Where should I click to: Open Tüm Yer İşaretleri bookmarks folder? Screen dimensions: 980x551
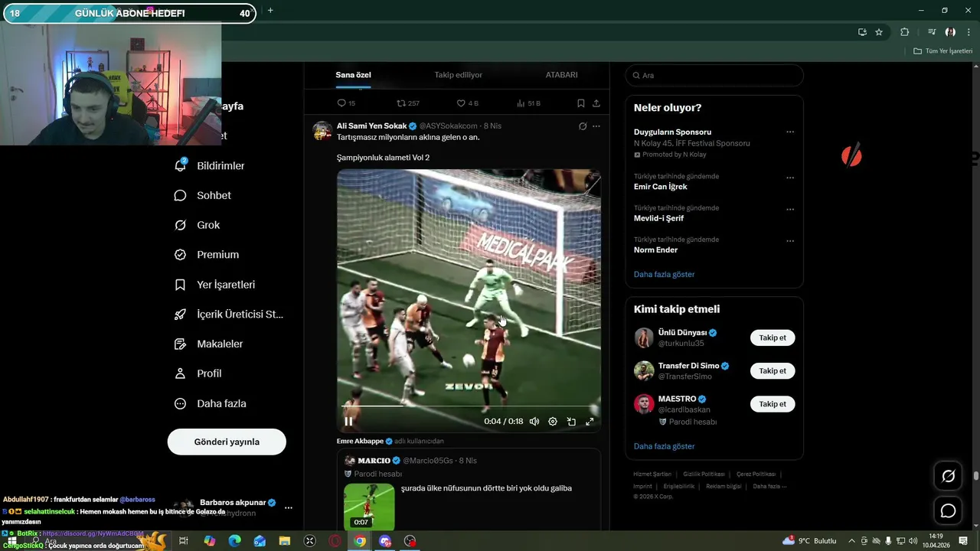[942, 51]
